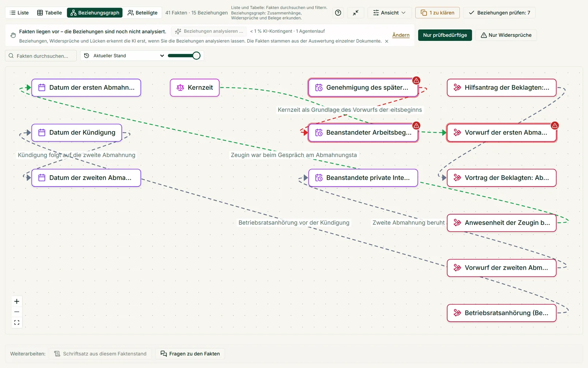Image resolution: width=588 pixels, height=368 pixels.
Task: Zoom out with the minus button
Action: pyautogui.click(x=17, y=312)
